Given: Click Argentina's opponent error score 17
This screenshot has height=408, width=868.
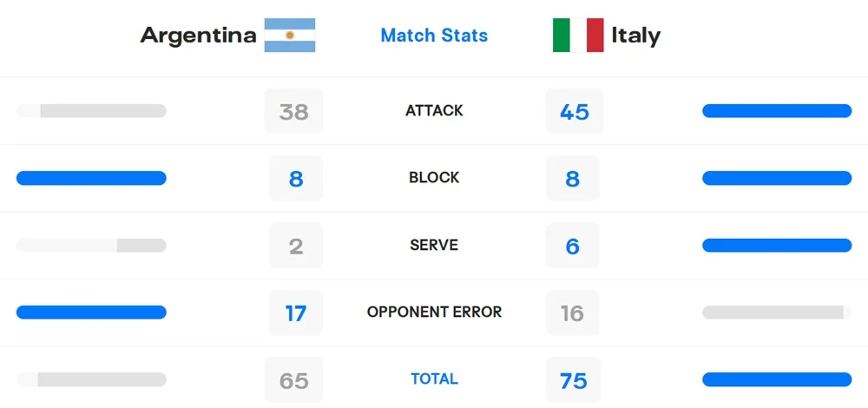Looking at the screenshot, I should coord(295,313).
